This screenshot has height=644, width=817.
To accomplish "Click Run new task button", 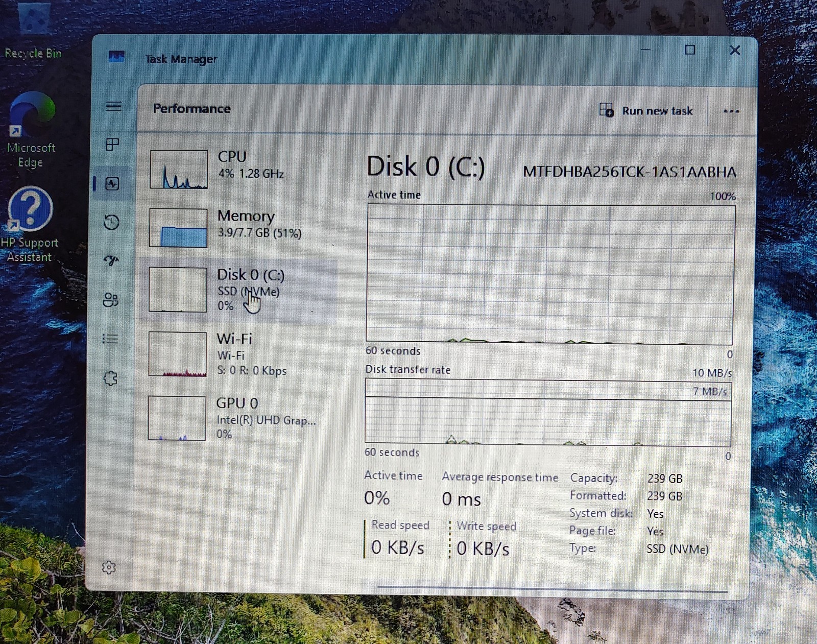I will (646, 110).
